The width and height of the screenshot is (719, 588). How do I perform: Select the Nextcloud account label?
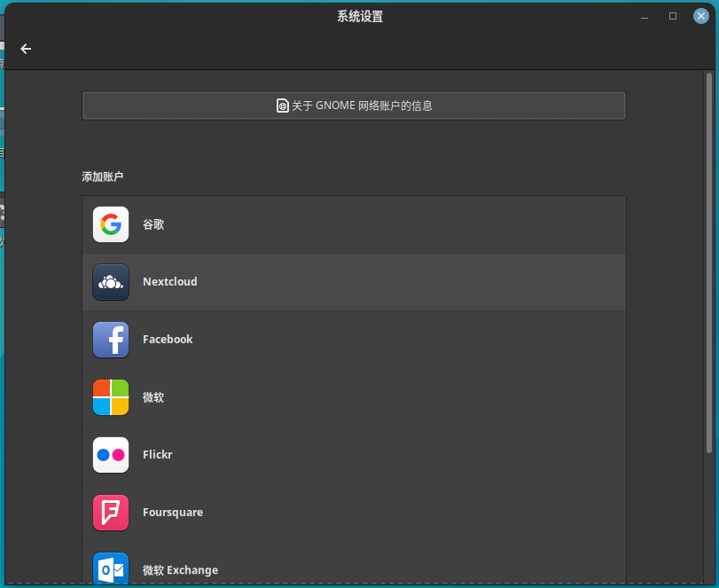tap(170, 282)
